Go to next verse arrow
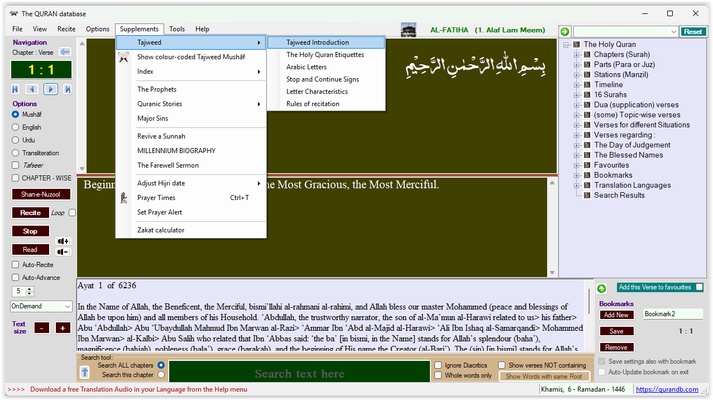This screenshot has height=400, width=713. tap(50, 89)
